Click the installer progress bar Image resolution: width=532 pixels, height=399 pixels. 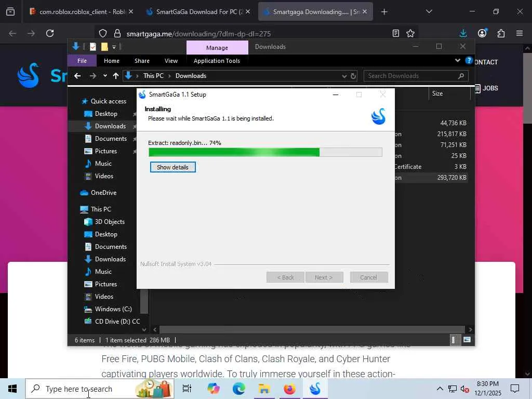point(265,152)
